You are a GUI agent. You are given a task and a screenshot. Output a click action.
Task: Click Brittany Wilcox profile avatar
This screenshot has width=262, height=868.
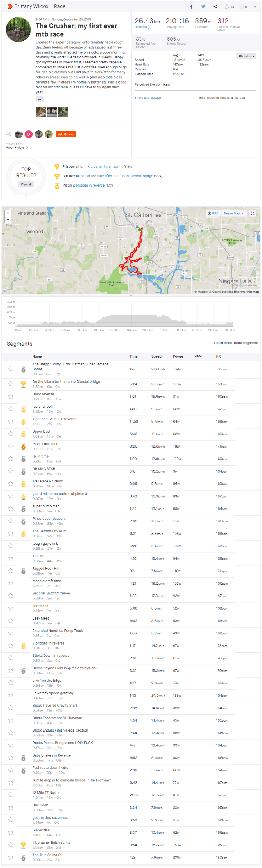pos(18,30)
